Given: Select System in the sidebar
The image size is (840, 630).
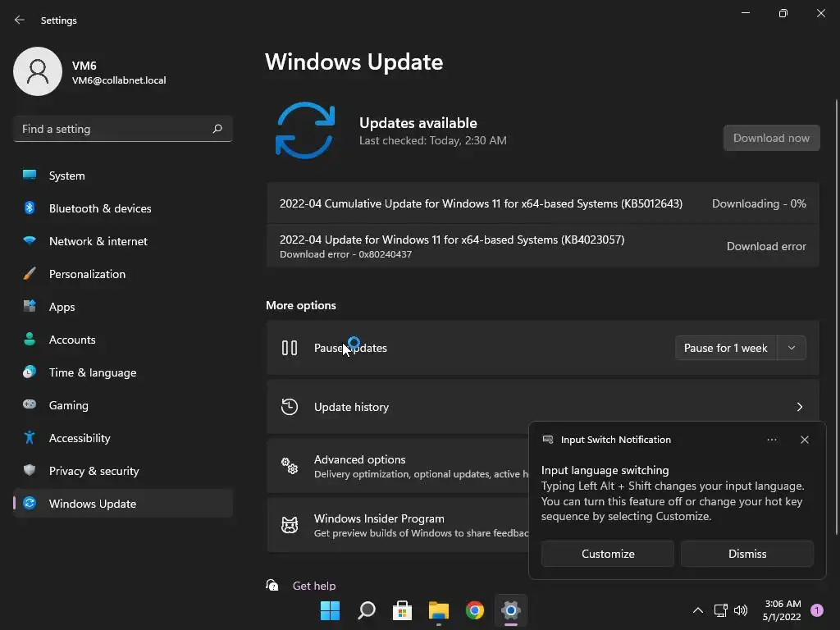Looking at the screenshot, I should [123, 176].
